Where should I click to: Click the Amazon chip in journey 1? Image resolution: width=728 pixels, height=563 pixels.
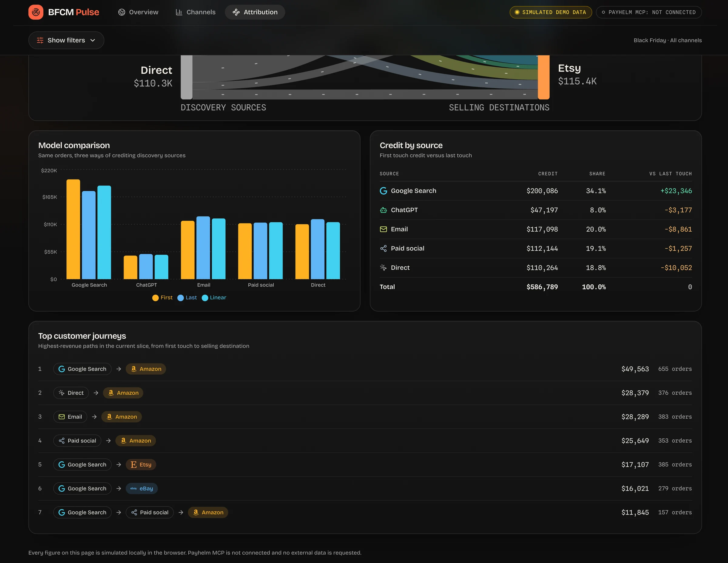(146, 369)
